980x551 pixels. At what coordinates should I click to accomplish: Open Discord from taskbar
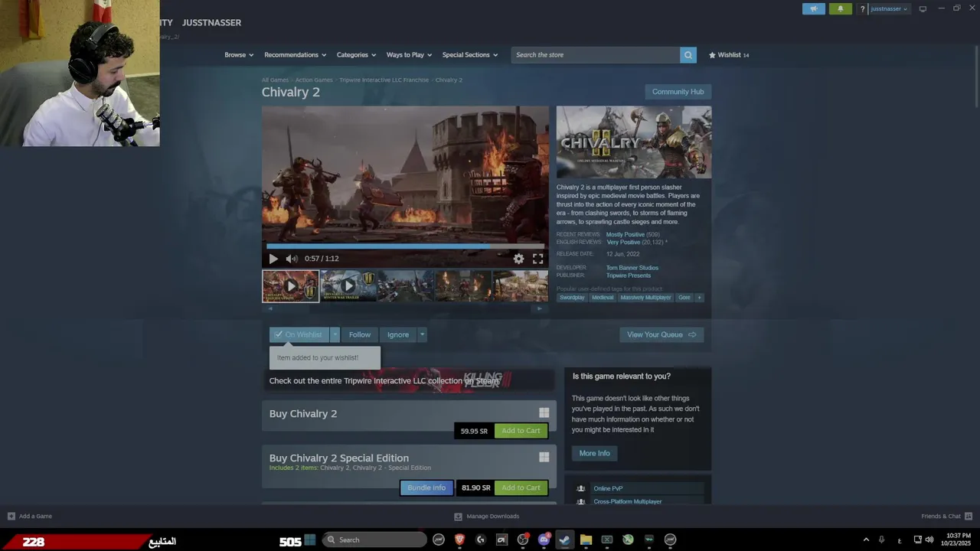[544, 540]
